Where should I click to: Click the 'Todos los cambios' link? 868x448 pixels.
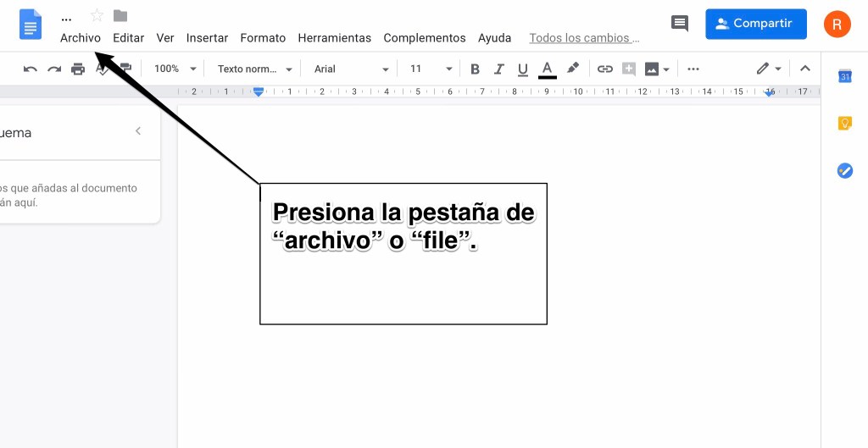tap(584, 38)
